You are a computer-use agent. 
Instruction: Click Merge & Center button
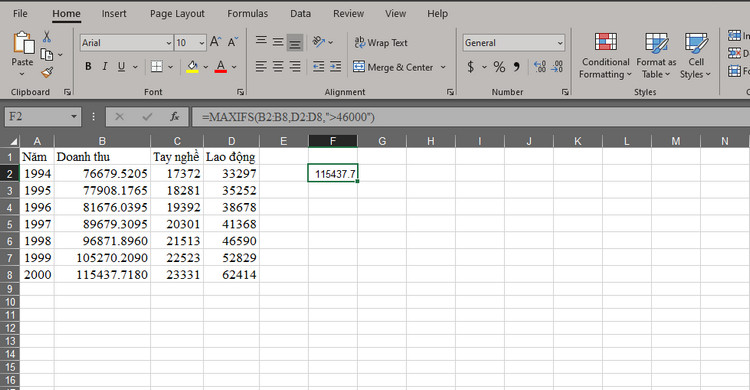[x=394, y=67]
